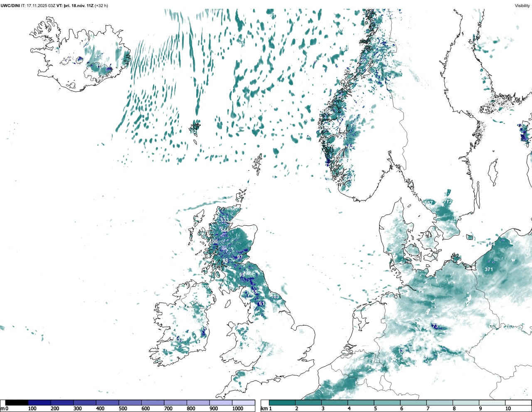Viewport: 532px width, 412px height.
Task: Click the 'km' unit label on legend
Action: click(x=264, y=409)
